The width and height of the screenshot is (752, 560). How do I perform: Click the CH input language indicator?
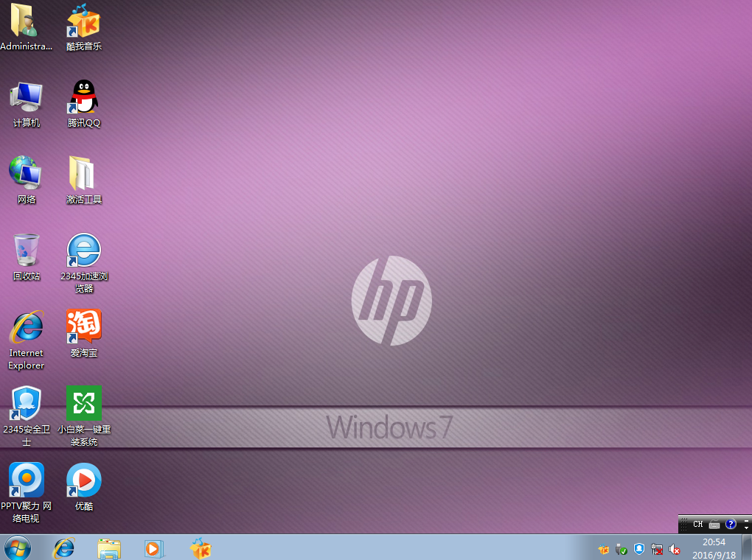(697, 524)
